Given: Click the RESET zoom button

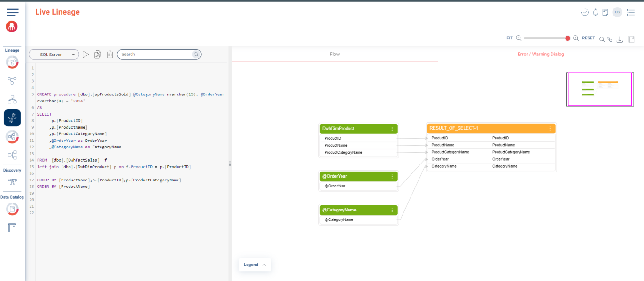Looking at the screenshot, I should (589, 38).
